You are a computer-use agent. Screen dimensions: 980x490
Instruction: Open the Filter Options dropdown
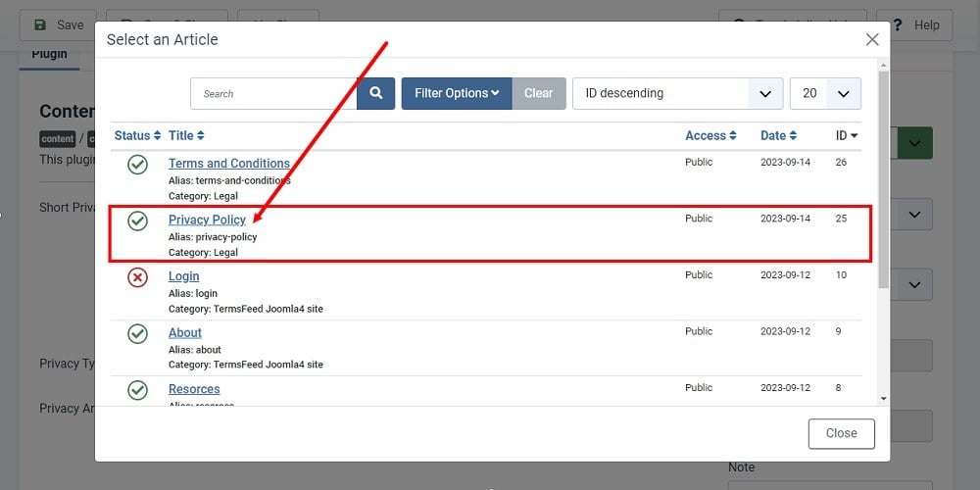(x=457, y=93)
